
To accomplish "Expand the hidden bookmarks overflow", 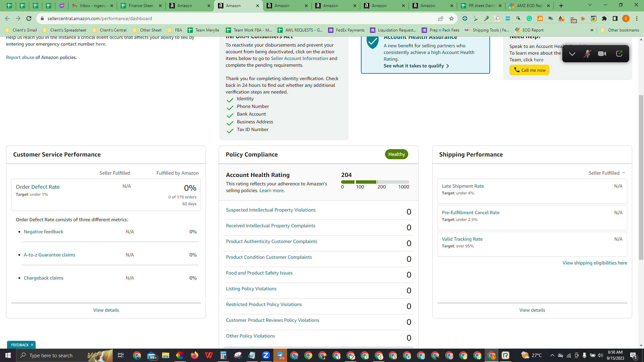I will 592,30.
